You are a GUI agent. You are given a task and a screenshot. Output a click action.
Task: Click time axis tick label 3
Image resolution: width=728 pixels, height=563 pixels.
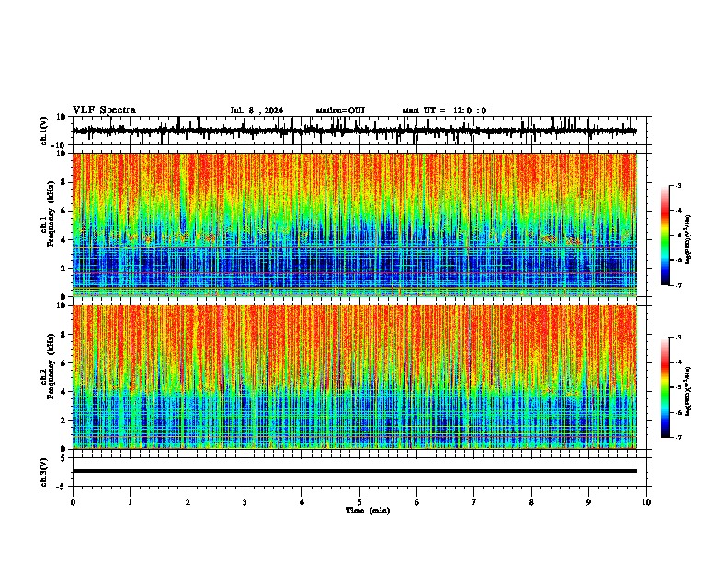pyautogui.click(x=245, y=502)
